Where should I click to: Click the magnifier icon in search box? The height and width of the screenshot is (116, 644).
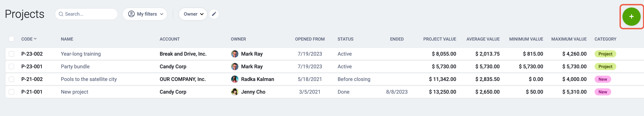61,14
